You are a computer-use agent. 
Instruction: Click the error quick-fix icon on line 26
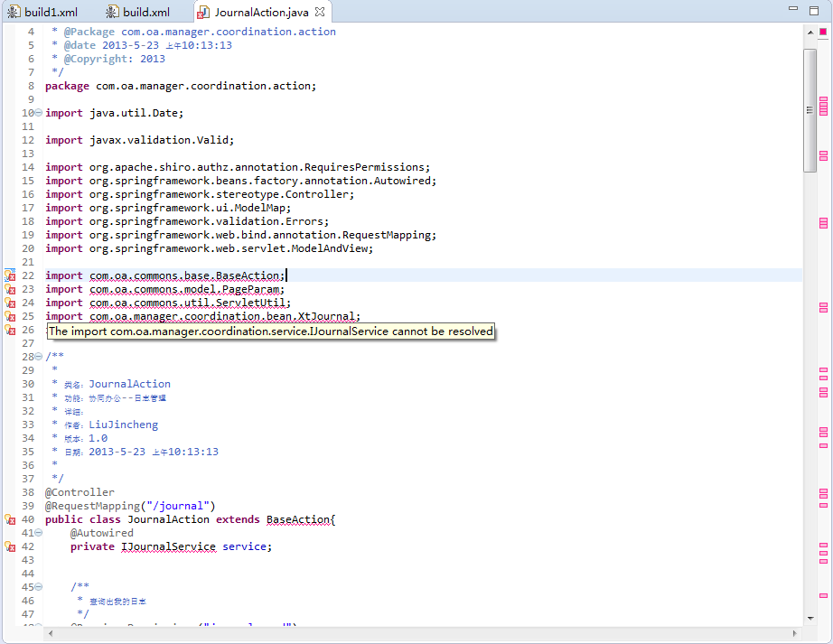(x=10, y=330)
